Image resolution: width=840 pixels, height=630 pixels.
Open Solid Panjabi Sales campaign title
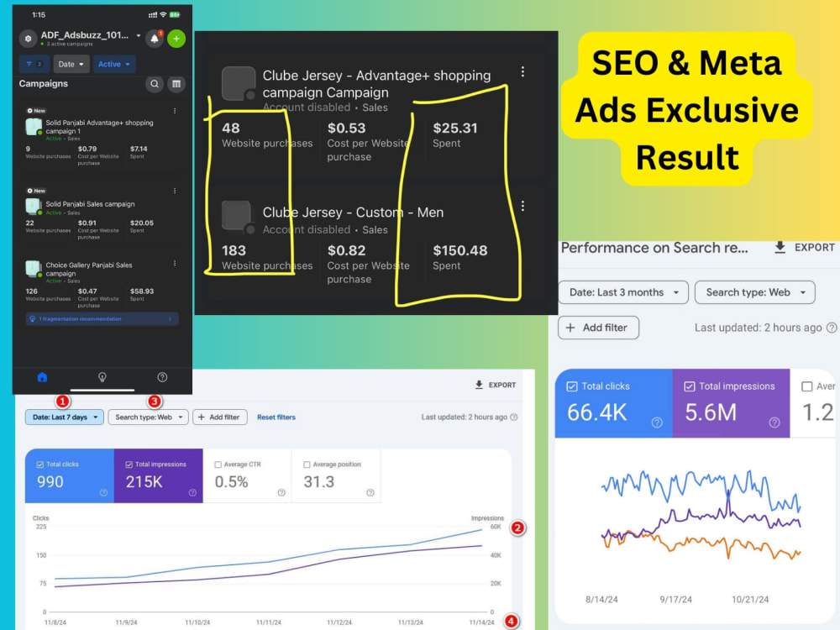click(90, 204)
